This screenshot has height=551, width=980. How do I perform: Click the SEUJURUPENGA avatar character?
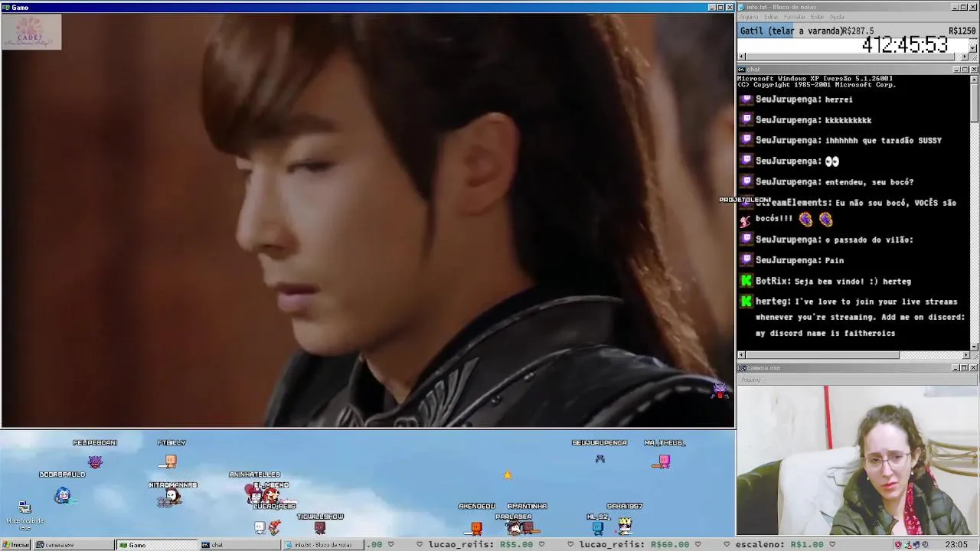(x=600, y=459)
